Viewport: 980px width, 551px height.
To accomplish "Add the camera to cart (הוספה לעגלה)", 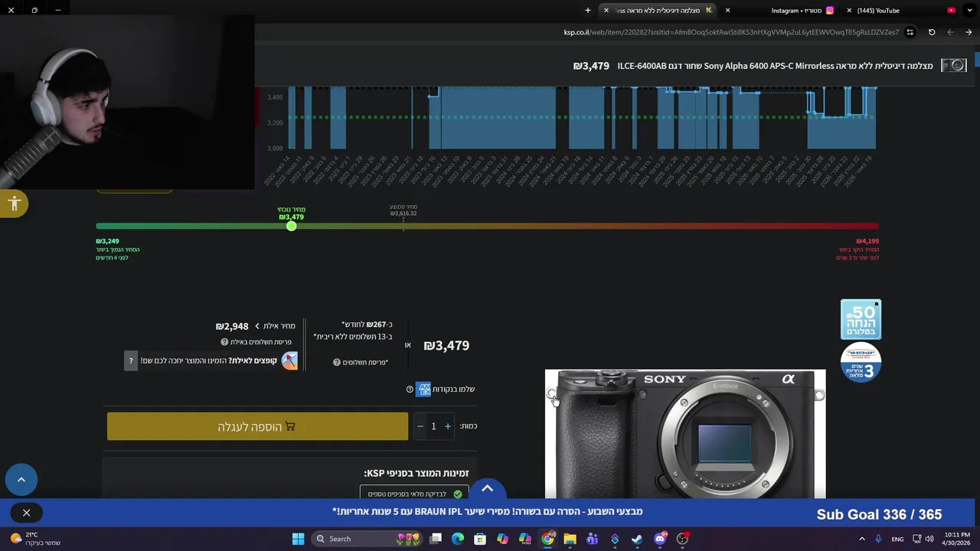I will (257, 426).
